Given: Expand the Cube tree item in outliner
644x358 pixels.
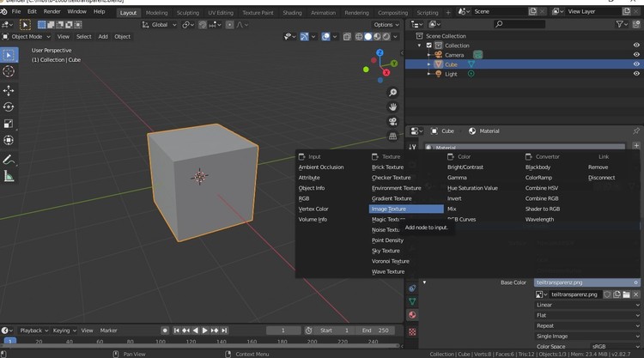Looking at the screenshot, I should click(x=428, y=64).
